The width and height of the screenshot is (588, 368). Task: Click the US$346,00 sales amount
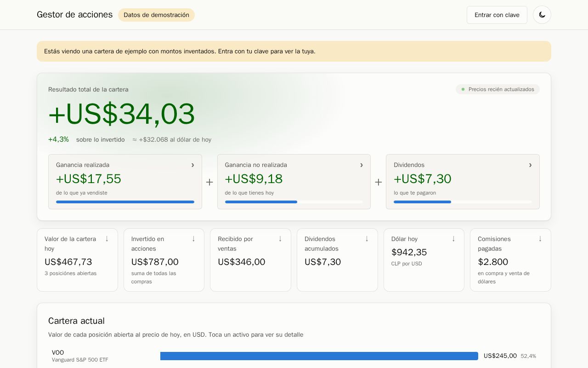242,262
